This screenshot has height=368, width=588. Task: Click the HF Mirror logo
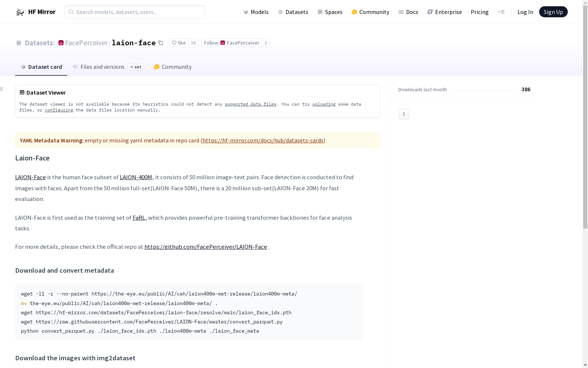pyautogui.click(x=36, y=12)
